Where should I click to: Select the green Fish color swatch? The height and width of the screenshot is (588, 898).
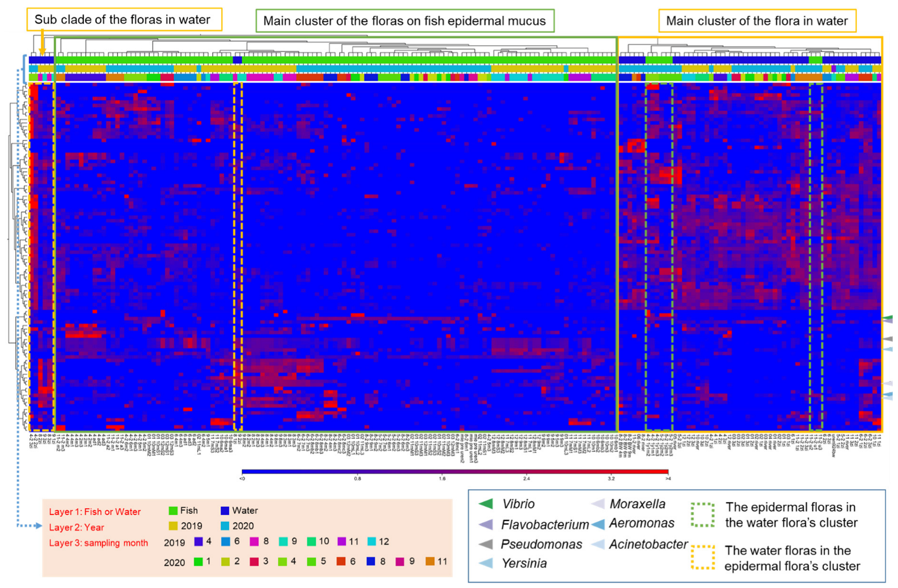point(173,511)
